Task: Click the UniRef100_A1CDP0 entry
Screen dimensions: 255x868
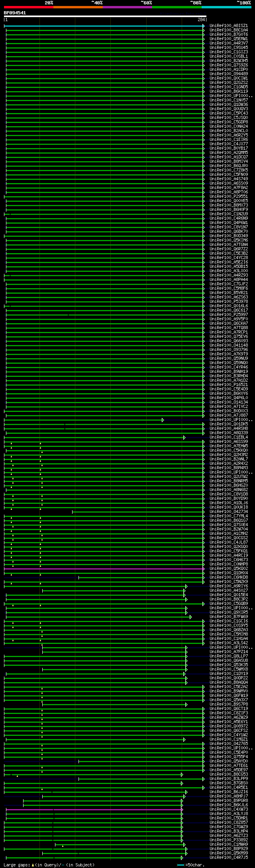Action: click(229, 70)
